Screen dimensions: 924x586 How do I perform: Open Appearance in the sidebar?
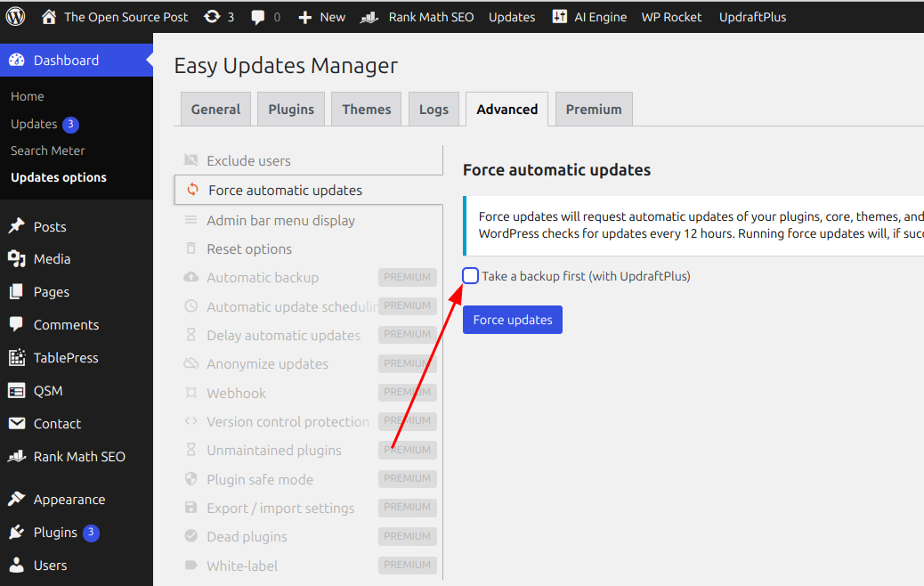pyautogui.click(x=69, y=500)
